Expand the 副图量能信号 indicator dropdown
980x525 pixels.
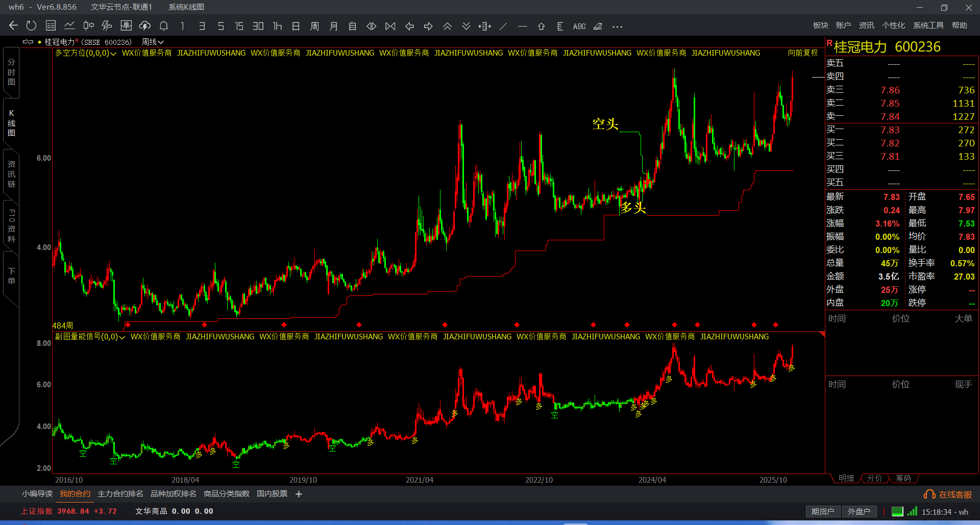pyautogui.click(x=90, y=337)
